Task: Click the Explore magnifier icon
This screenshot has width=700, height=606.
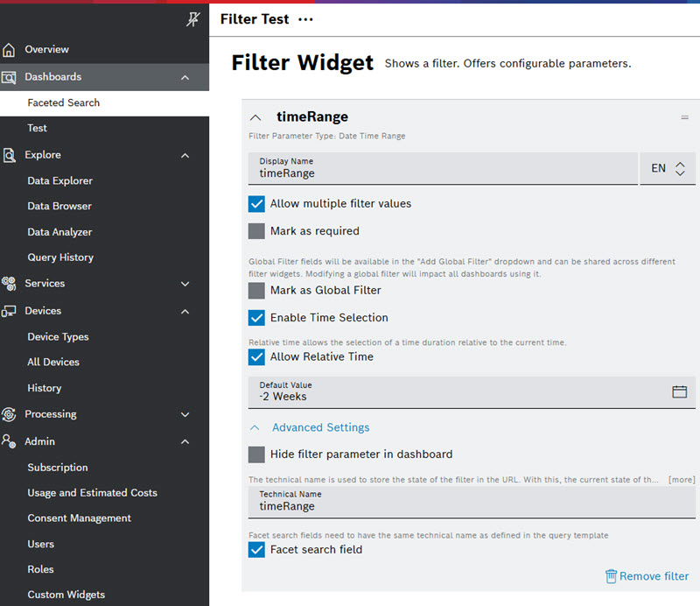Action: pyautogui.click(x=10, y=155)
